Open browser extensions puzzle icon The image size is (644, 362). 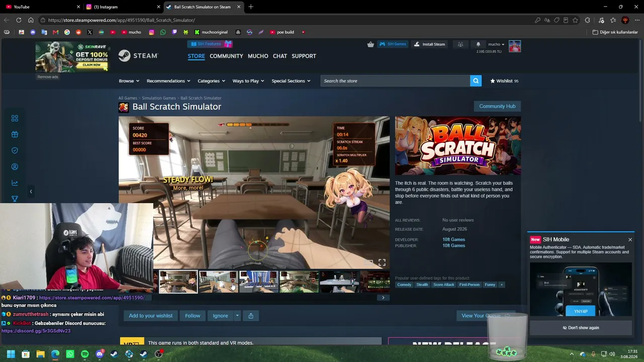(x=587, y=20)
